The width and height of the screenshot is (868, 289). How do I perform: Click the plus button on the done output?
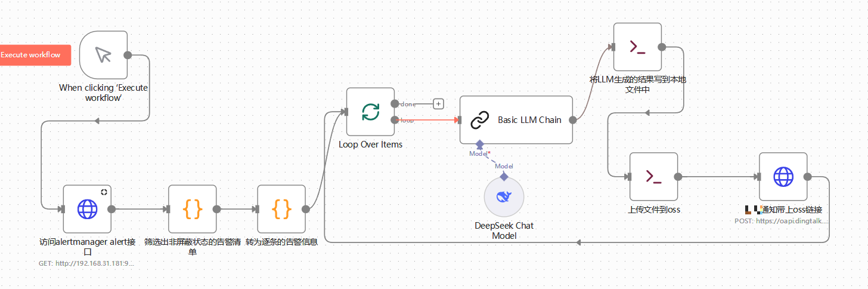(x=439, y=104)
